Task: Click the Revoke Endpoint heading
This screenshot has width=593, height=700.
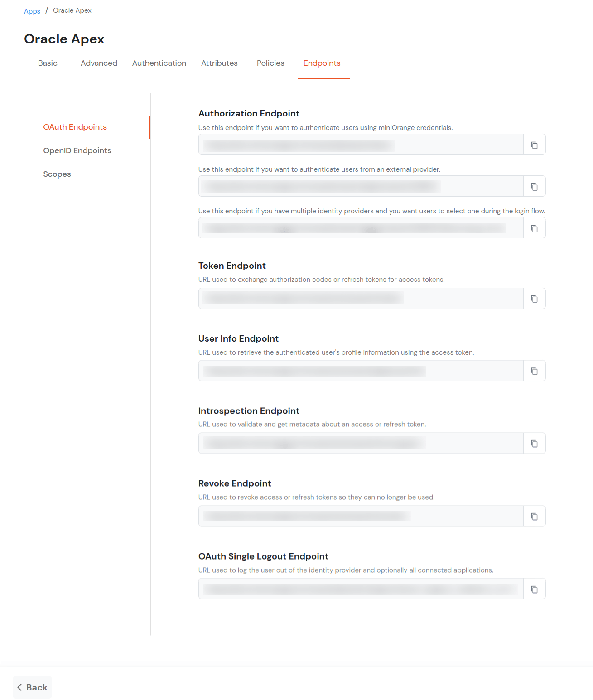Action: coord(235,483)
